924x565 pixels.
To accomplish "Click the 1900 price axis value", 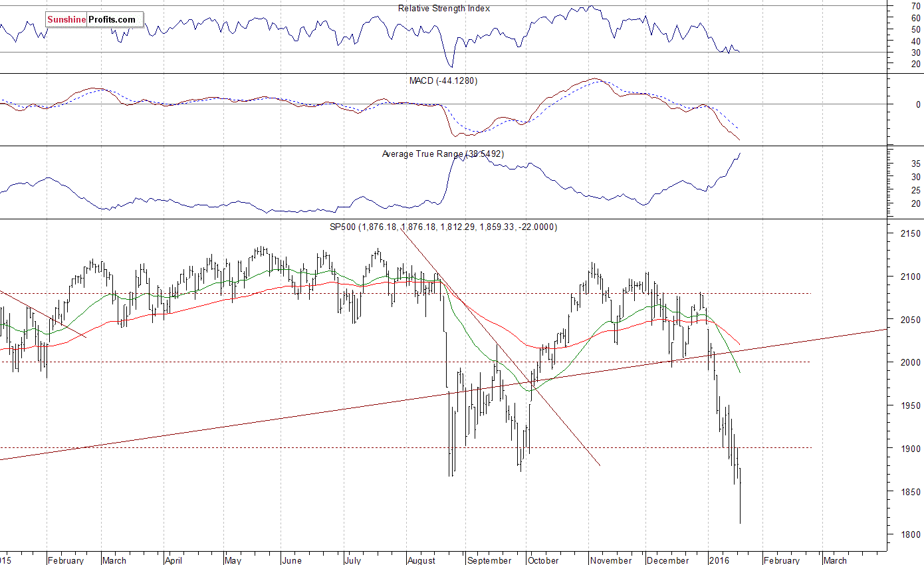I will [x=910, y=449].
